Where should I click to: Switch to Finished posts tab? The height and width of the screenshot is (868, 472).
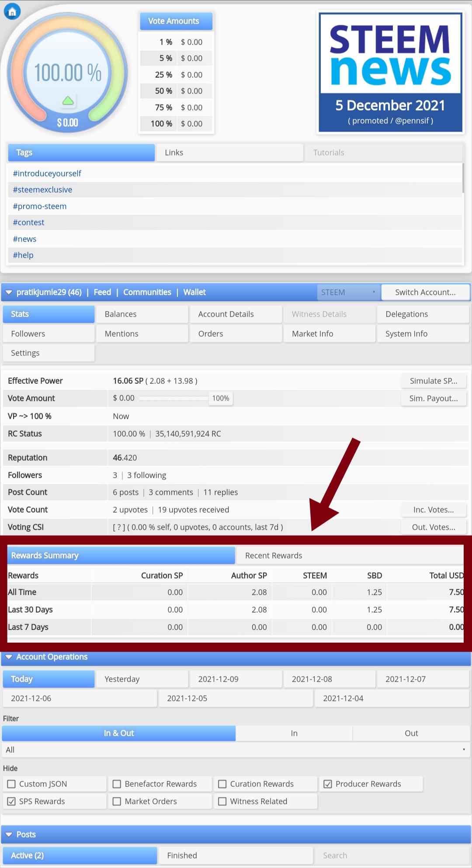tap(236, 856)
